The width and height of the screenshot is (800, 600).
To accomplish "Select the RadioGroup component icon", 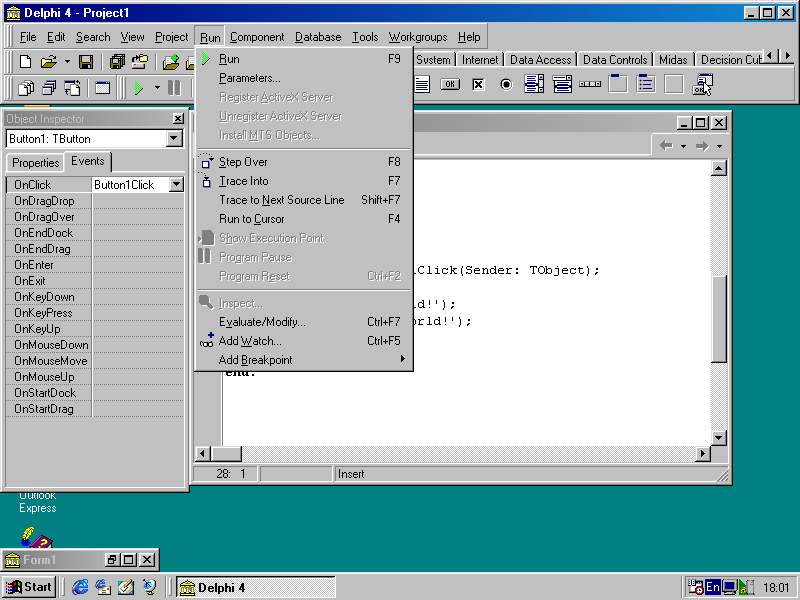I will pyautogui.click(x=645, y=84).
